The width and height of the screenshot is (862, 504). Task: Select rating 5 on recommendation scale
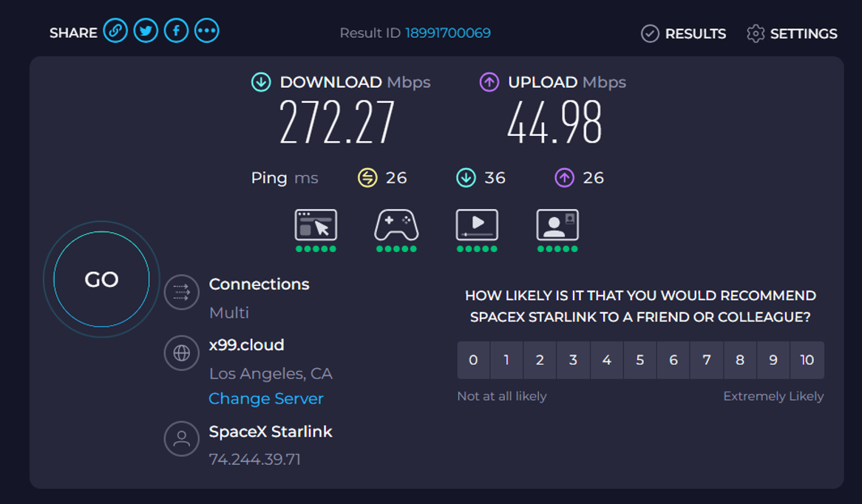(640, 360)
